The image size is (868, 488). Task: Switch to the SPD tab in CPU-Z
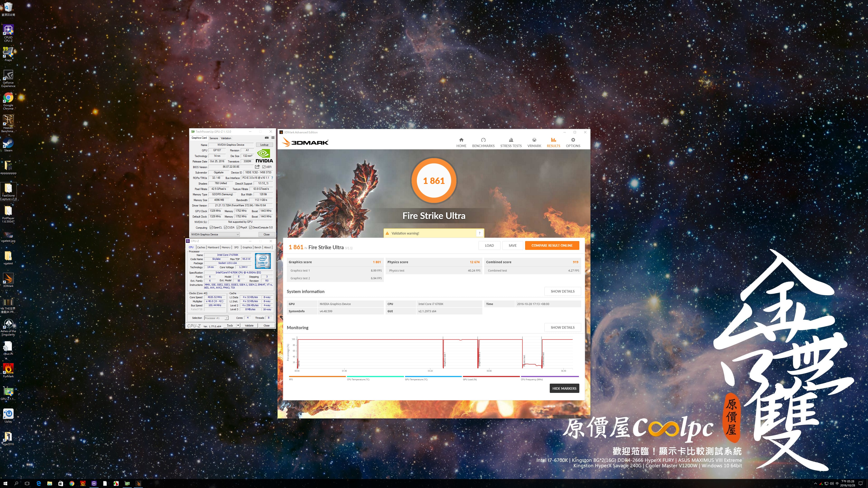pyautogui.click(x=236, y=247)
